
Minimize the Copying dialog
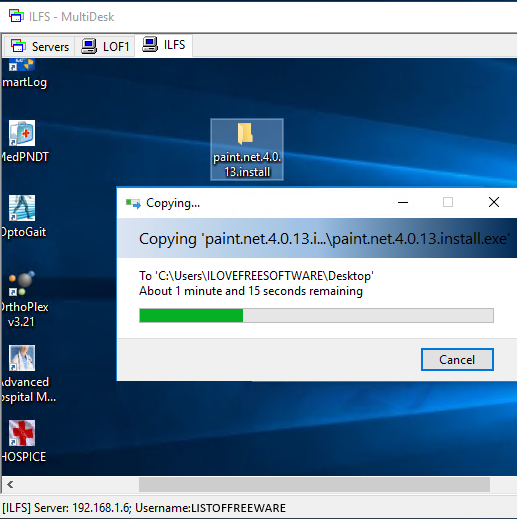click(403, 202)
